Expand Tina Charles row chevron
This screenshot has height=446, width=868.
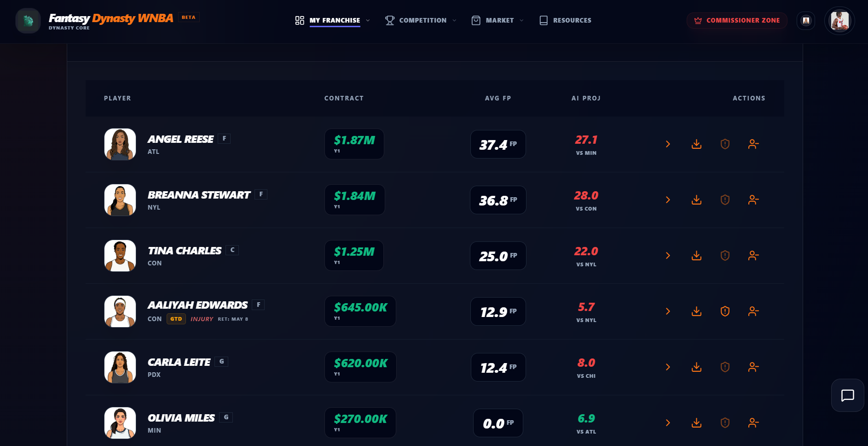(668, 256)
